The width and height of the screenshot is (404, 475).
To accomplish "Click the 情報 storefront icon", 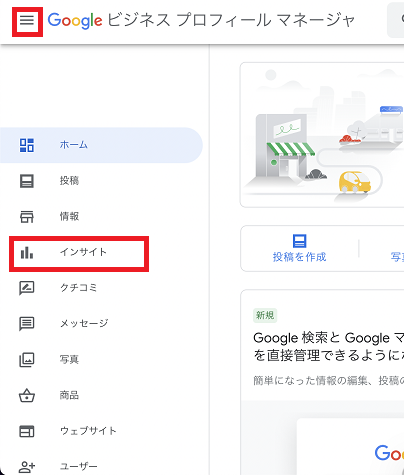I will tap(27, 217).
